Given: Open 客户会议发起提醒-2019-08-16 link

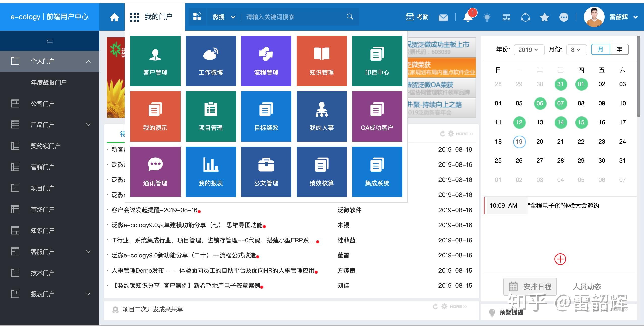Looking at the screenshot, I should point(154,210).
